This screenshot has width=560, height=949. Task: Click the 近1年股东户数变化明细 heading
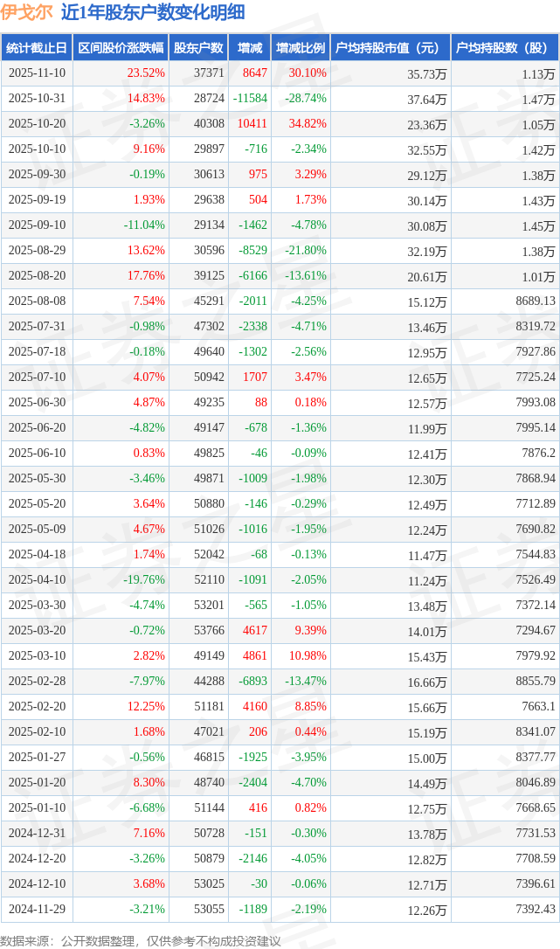point(153,12)
